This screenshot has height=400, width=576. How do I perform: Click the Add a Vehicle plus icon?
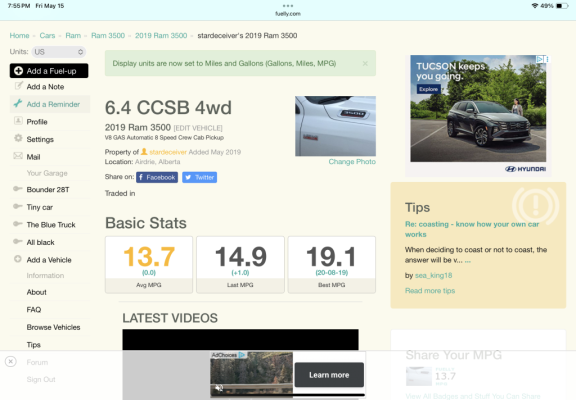pyautogui.click(x=18, y=259)
